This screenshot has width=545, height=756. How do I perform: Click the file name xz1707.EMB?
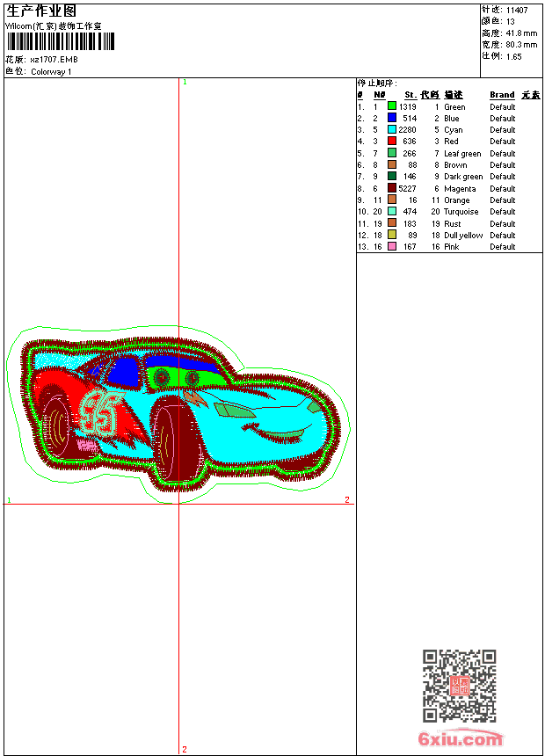[54, 60]
